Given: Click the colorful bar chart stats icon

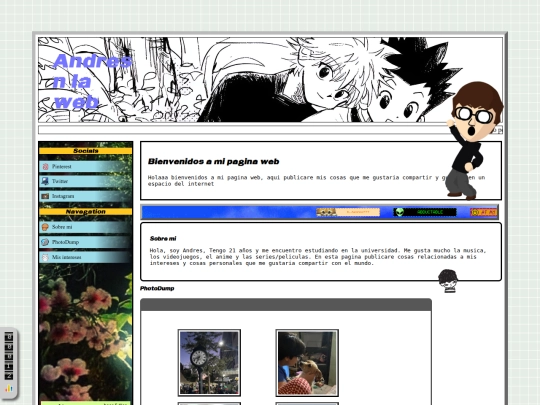Looking at the screenshot, I should 9,389.
